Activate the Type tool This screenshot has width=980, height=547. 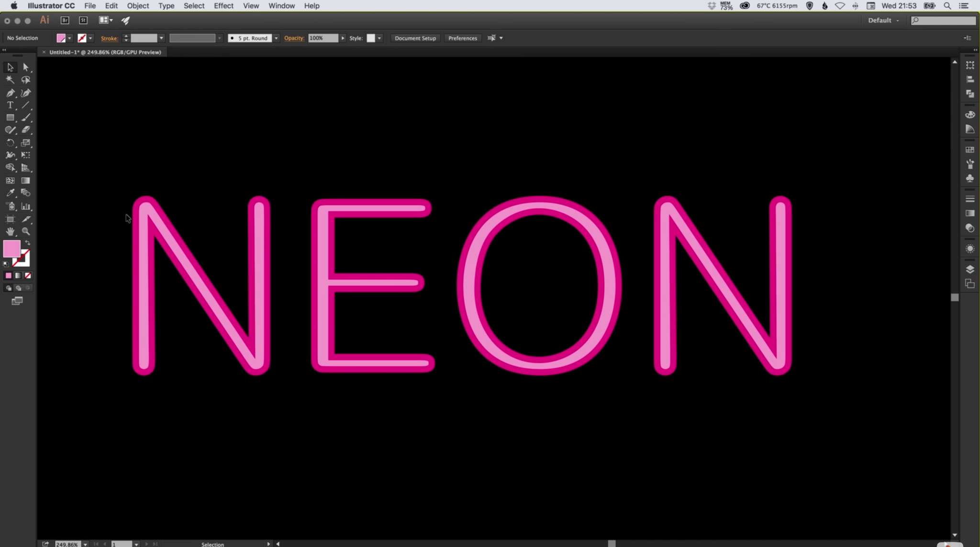pos(10,105)
